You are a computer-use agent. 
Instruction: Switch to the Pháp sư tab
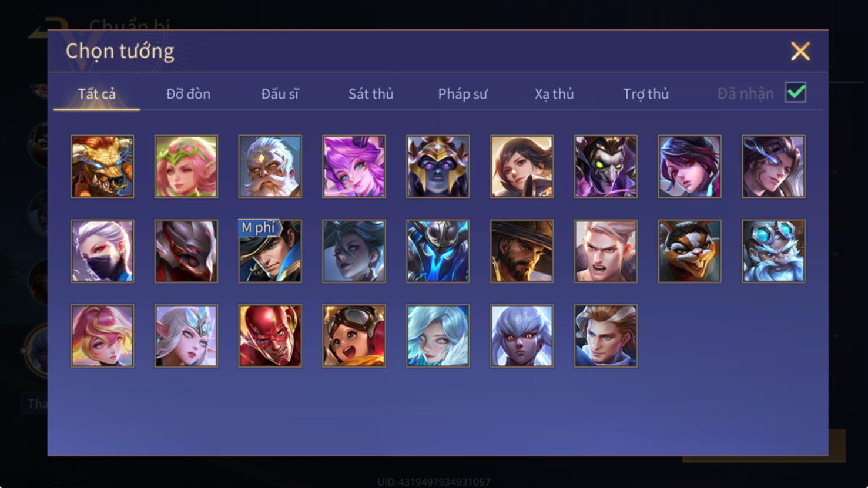[x=463, y=94]
